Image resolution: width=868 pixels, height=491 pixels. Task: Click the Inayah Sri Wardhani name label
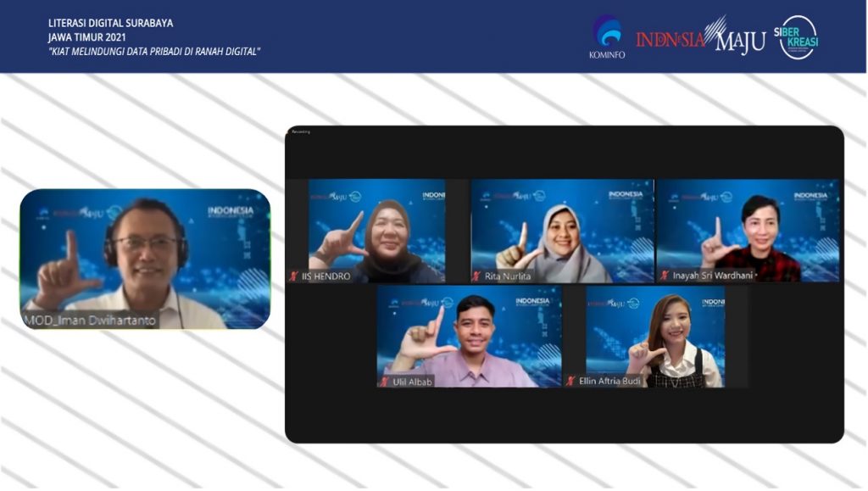tap(712, 276)
